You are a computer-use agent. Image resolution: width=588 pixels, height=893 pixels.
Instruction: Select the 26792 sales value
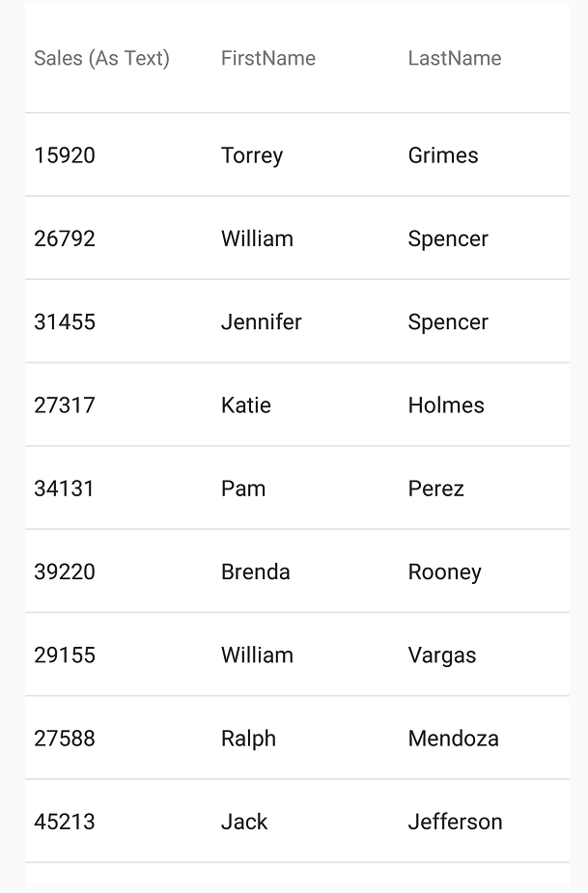pos(65,238)
